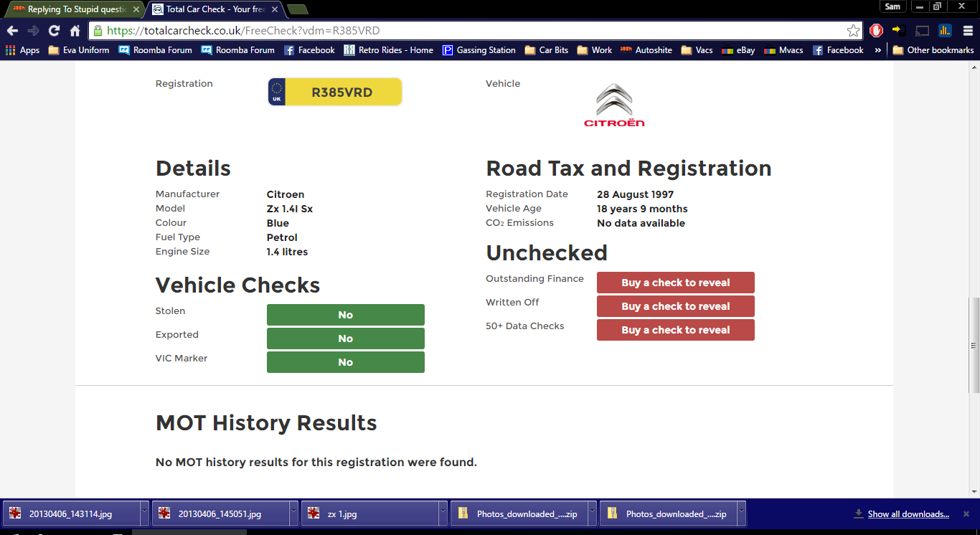Open the blue bar-chart extension icon
This screenshot has height=535, width=980.
(945, 31)
